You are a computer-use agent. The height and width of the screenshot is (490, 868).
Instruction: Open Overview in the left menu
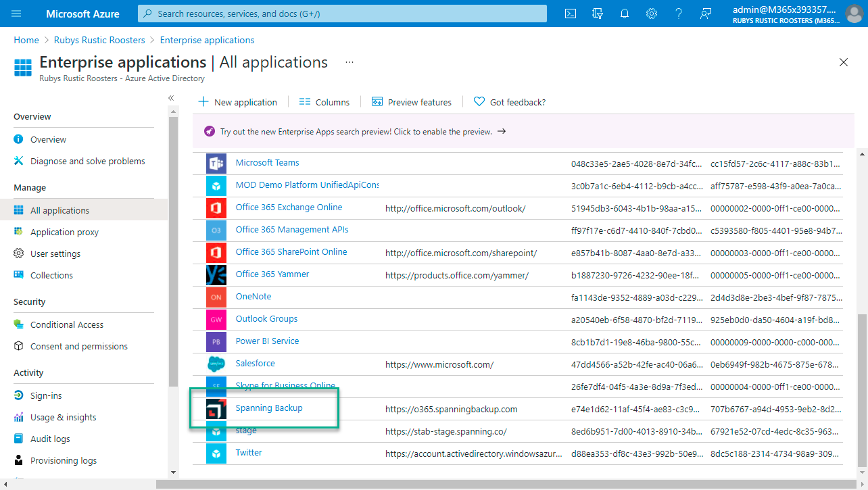[48, 139]
